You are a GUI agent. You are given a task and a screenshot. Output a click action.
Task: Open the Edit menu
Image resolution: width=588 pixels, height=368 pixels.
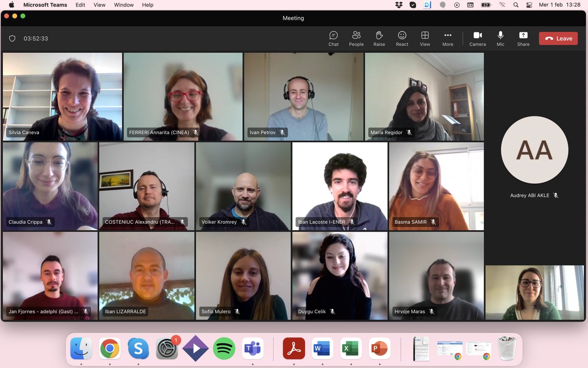tap(80, 5)
